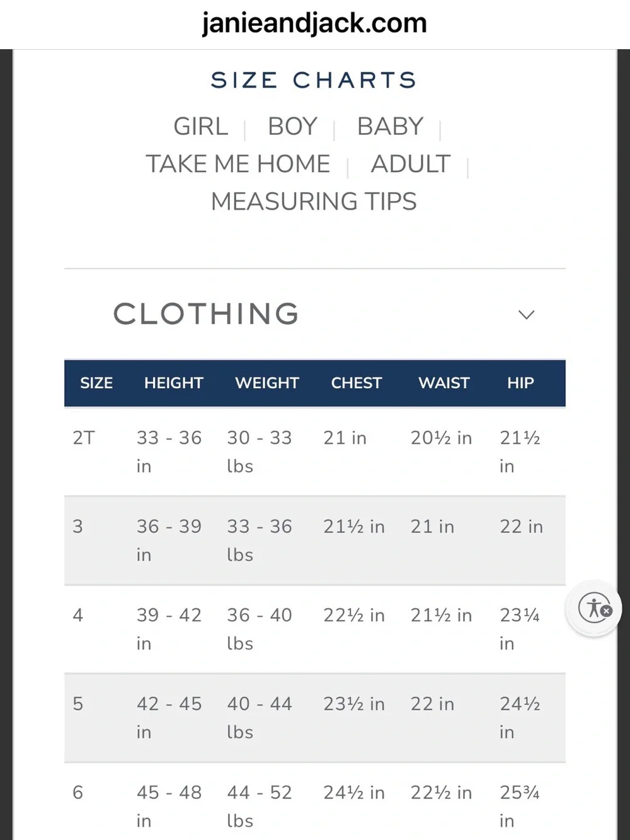
Task: Select the size 3 row
Action: point(315,541)
